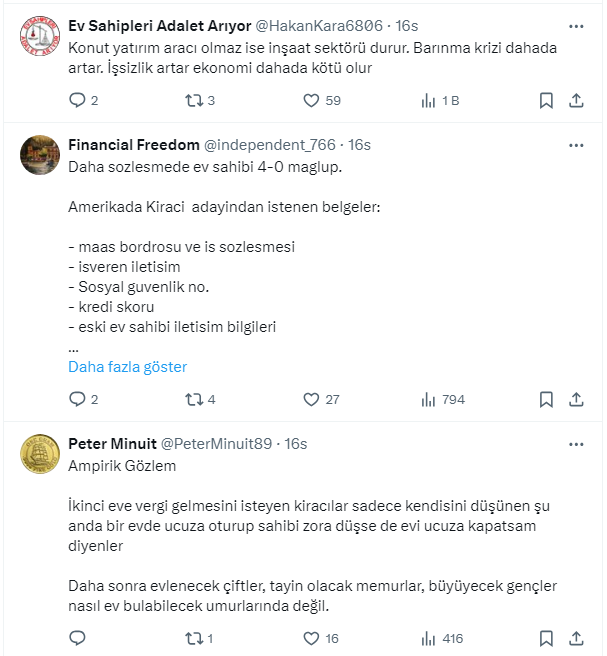
Task: Open @independent_766 handle link
Action: coord(273,145)
